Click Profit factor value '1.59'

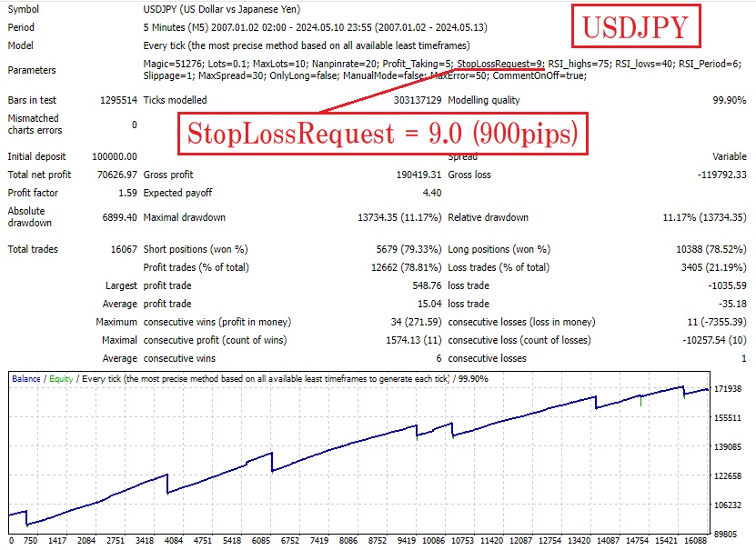[x=127, y=193]
